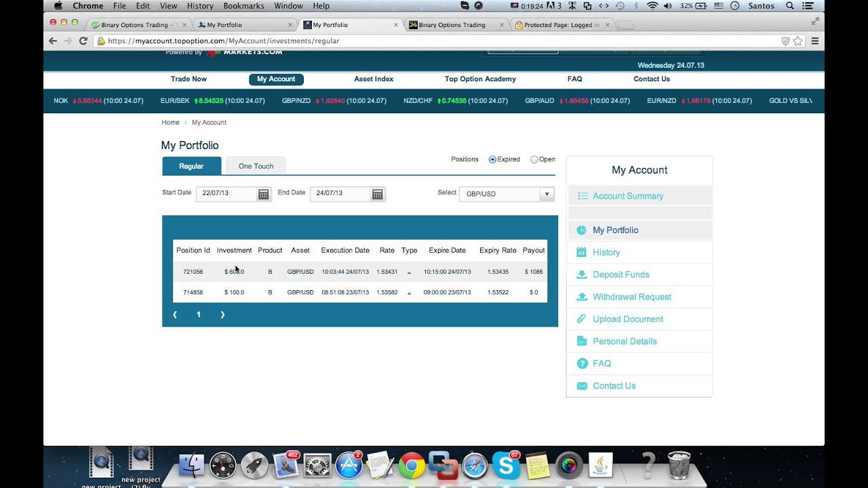Click the History calendar icon
This screenshot has height=488, width=868.
(581, 252)
